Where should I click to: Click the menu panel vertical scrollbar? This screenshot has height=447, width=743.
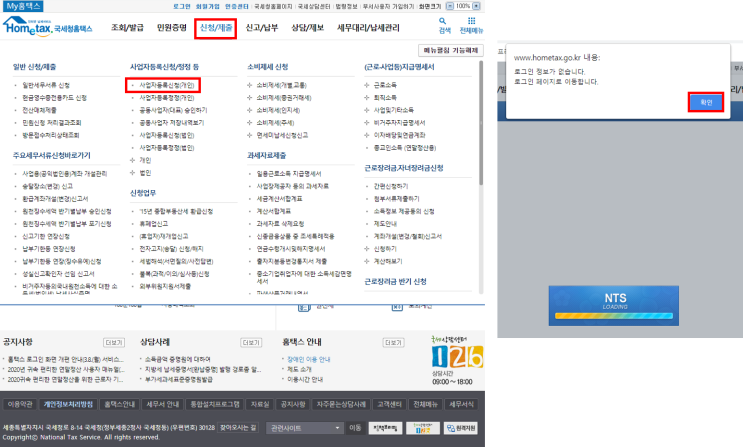point(481,123)
